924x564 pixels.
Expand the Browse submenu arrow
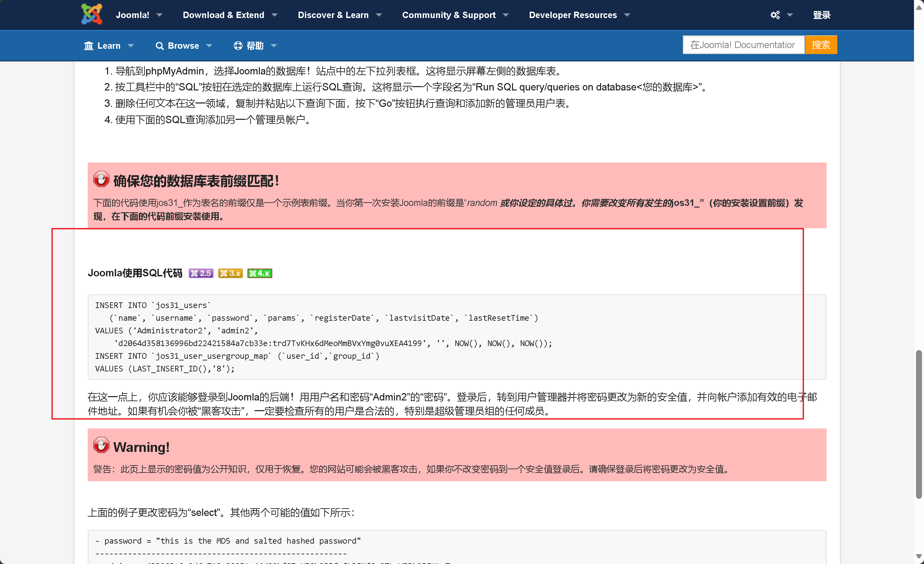pos(209,46)
